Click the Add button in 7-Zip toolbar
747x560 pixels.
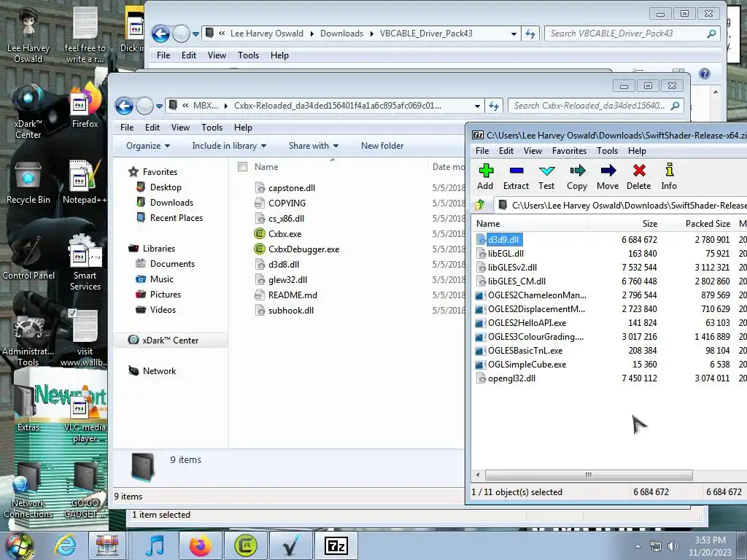[485, 176]
